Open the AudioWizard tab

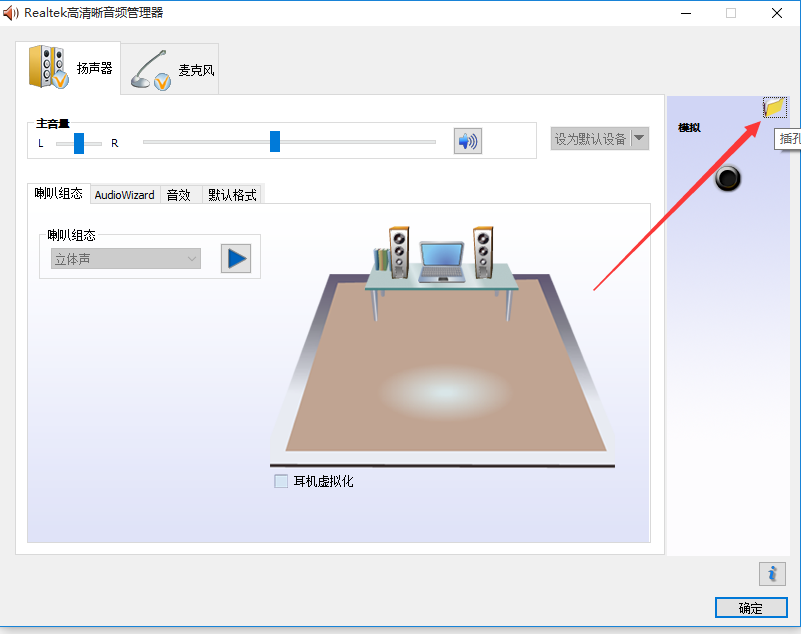(125, 195)
